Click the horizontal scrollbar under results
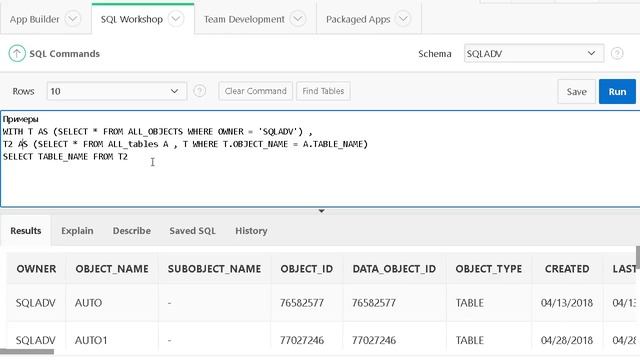The image size is (640, 360). pos(27,351)
